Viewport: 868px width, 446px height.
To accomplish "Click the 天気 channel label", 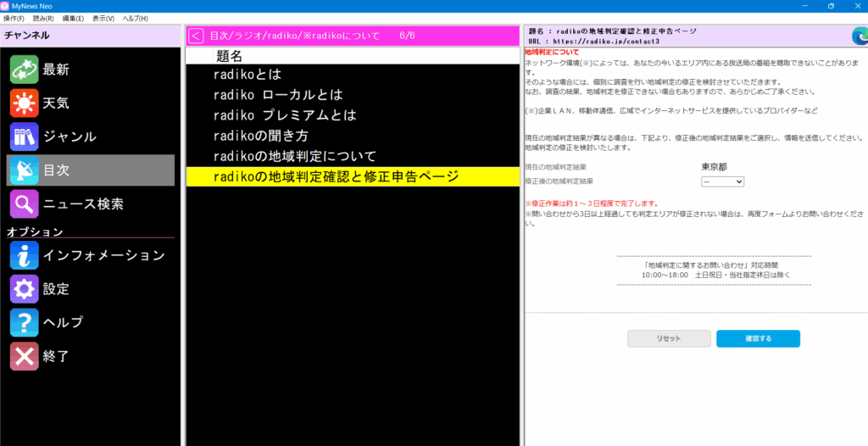I will [56, 103].
